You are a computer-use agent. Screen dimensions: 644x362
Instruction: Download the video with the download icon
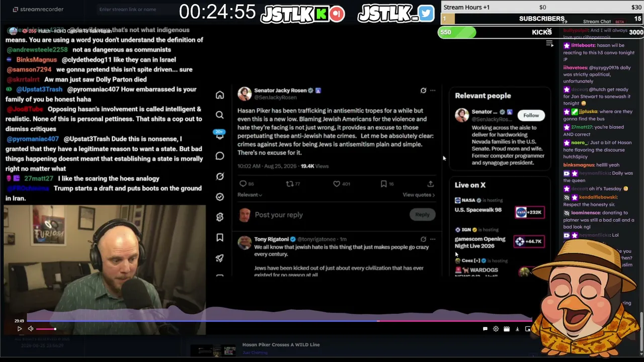pyautogui.click(x=517, y=329)
